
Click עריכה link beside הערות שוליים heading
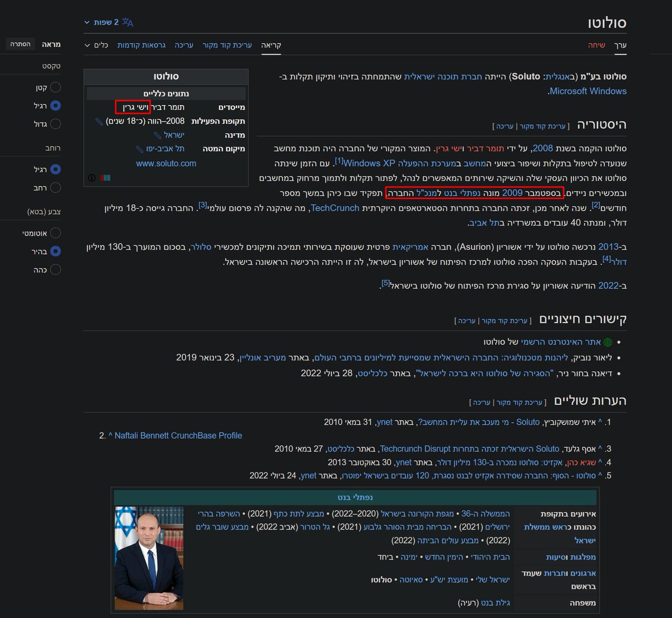pyautogui.click(x=482, y=402)
